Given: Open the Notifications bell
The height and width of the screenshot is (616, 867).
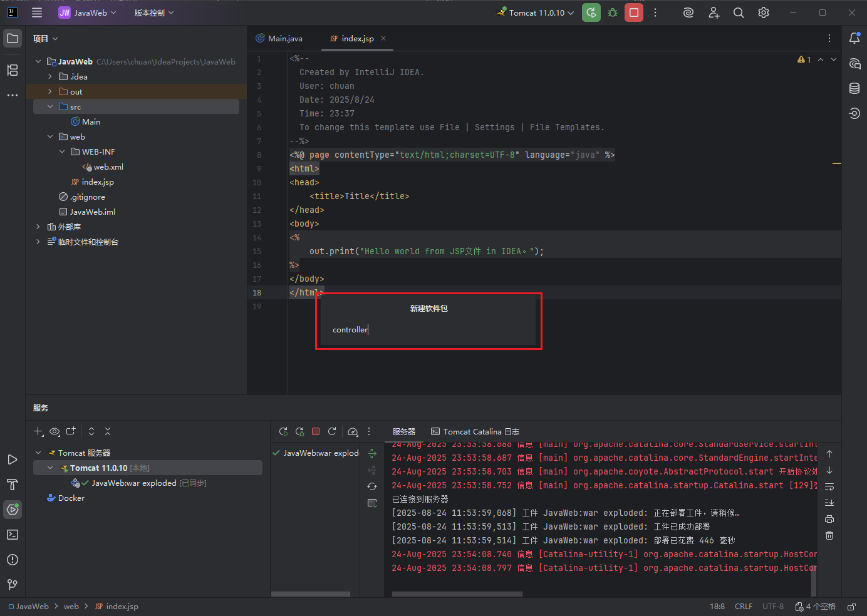Looking at the screenshot, I should (x=854, y=38).
